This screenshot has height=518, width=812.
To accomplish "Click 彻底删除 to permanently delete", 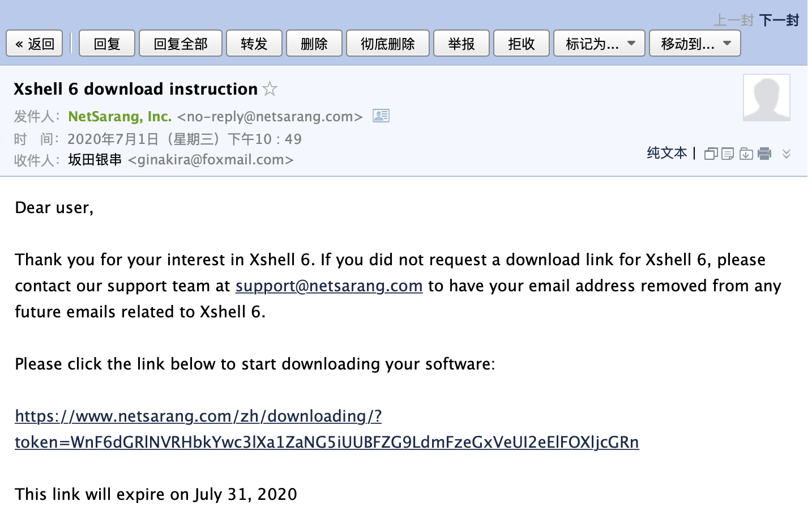I will [x=388, y=44].
